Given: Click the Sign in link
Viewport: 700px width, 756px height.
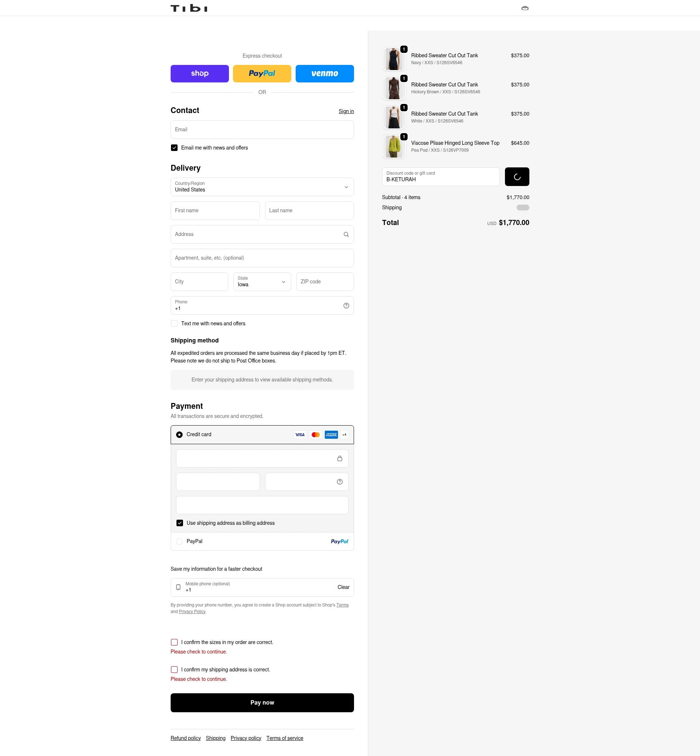Looking at the screenshot, I should coord(346,111).
